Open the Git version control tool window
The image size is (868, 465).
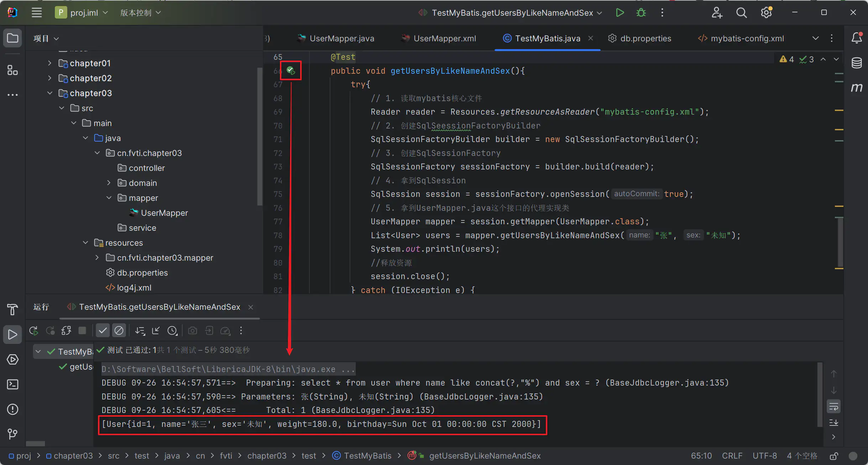click(x=12, y=434)
